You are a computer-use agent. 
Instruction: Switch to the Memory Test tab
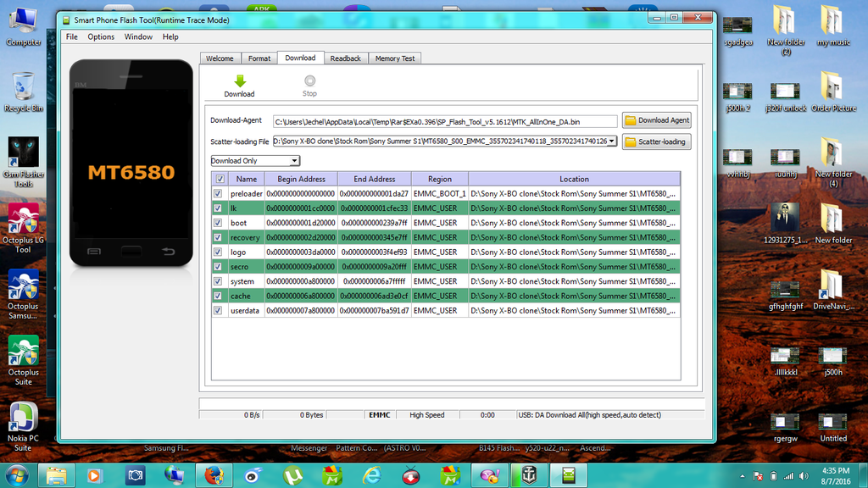click(395, 58)
